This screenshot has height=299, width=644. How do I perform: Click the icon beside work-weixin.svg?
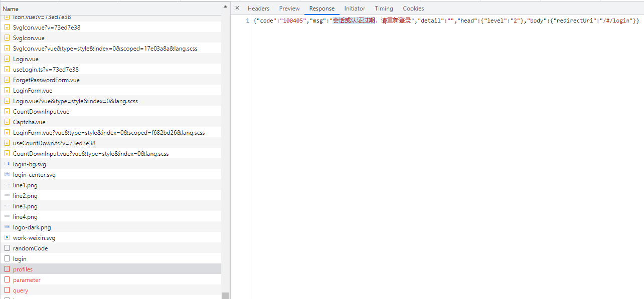click(x=7, y=238)
